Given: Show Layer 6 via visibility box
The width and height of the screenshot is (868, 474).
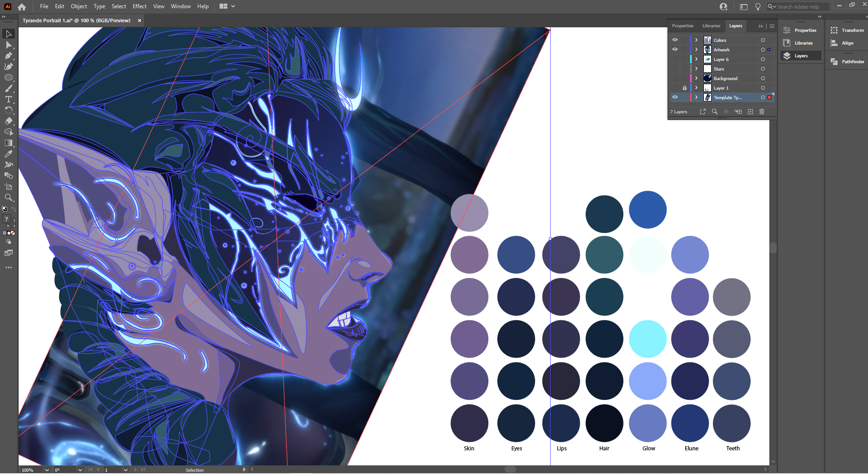Looking at the screenshot, I should (x=675, y=59).
